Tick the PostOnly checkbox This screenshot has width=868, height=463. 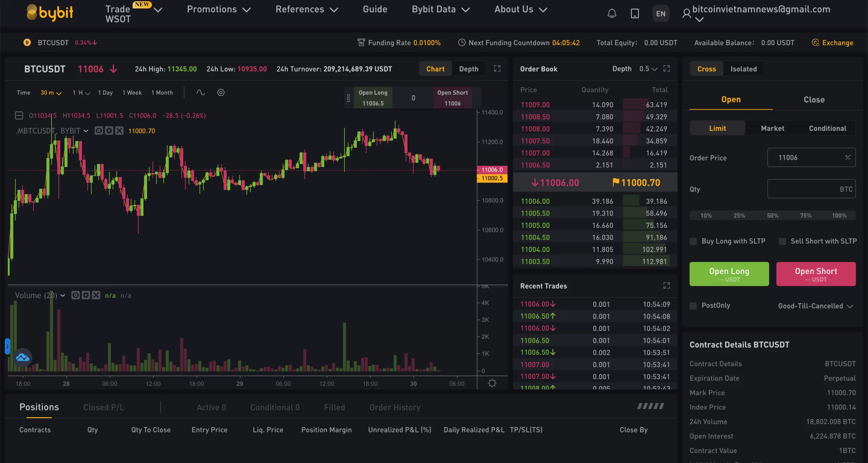tap(693, 306)
